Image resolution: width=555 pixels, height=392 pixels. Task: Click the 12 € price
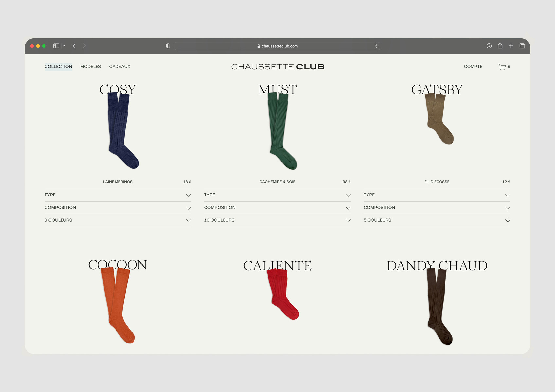tap(506, 182)
